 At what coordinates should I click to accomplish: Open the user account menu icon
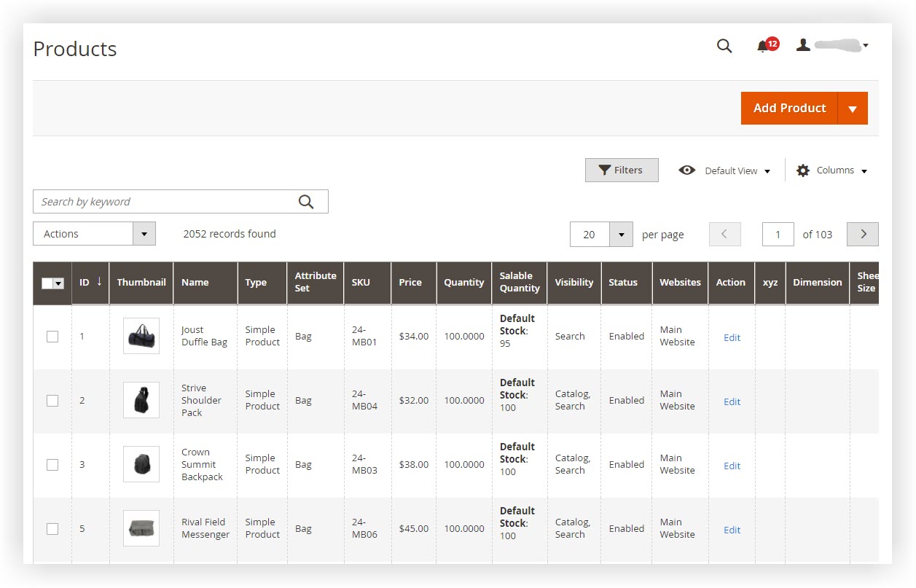coord(803,45)
